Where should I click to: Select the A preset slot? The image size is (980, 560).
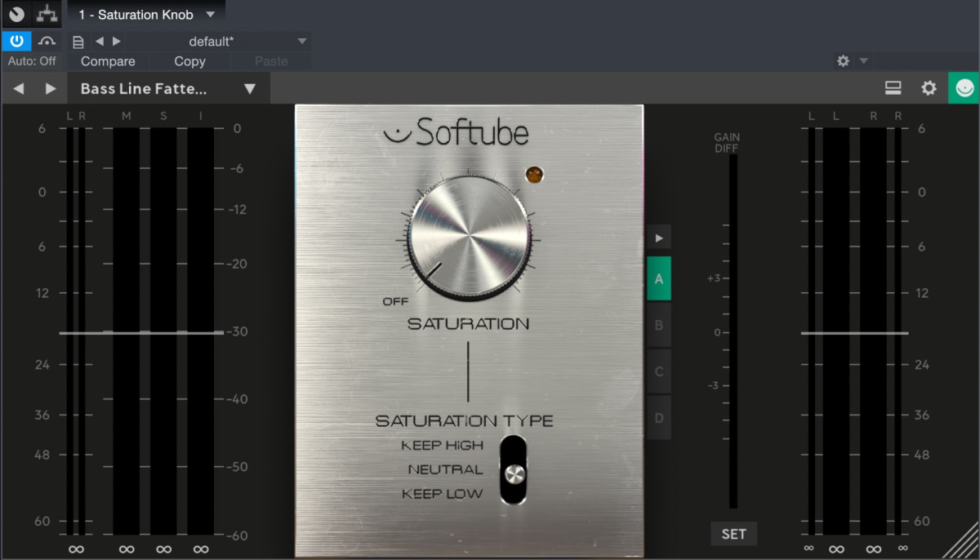pyautogui.click(x=659, y=278)
